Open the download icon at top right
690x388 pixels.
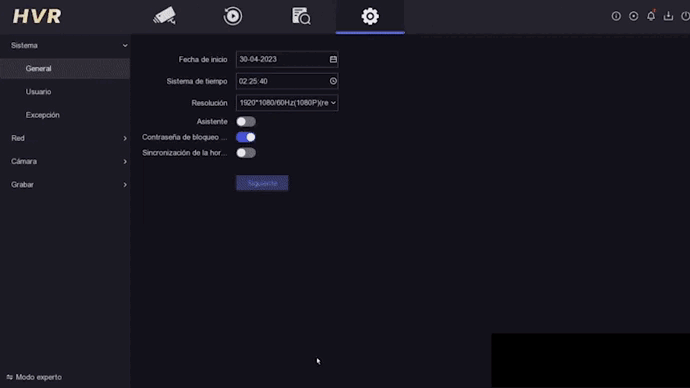point(668,16)
